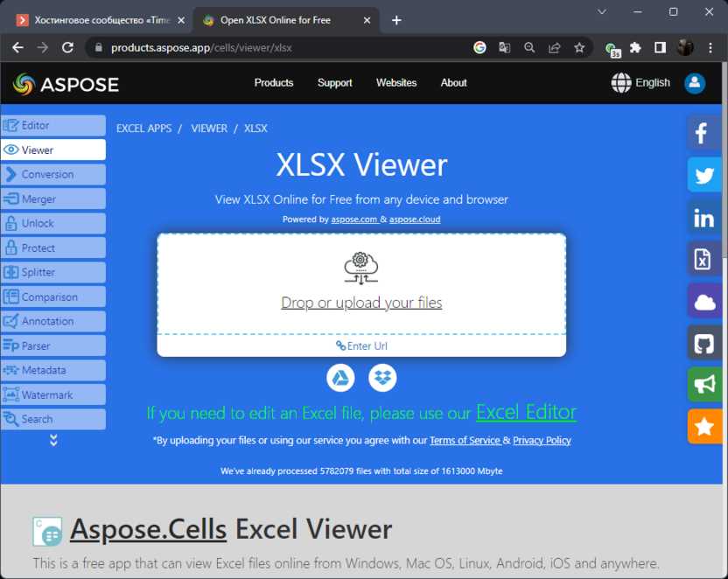Share page on LinkedIn
Screen dimensions: 728x579
coord(704,217)
